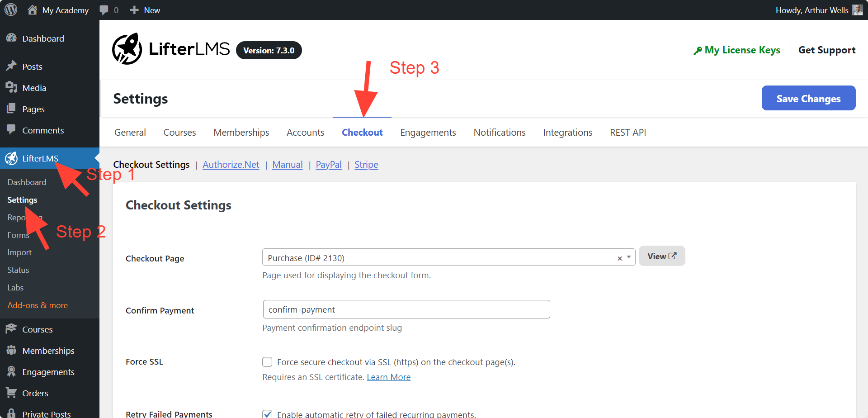Open the LifterLMS Settings submenu item
The width and height of the screenshot is (868, 418).
click(x=22, y=200)
